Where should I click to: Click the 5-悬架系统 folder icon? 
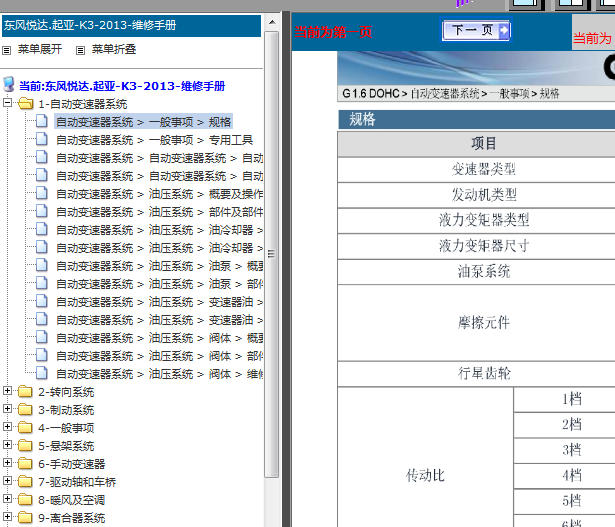click(25, 445)
